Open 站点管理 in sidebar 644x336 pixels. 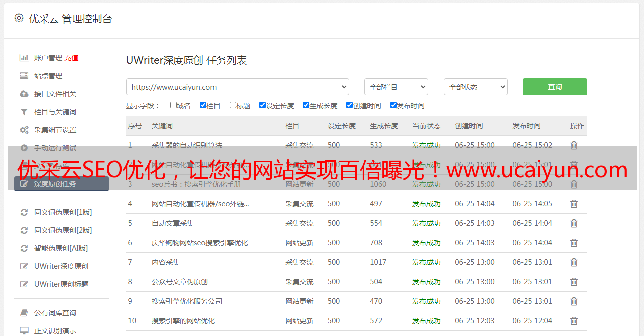[x=48, y=76]
